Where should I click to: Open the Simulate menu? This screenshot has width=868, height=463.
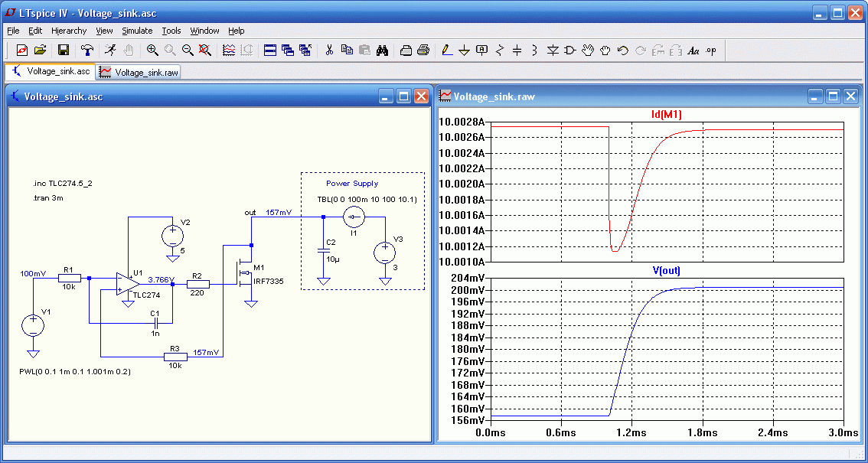(x=137, y=31)
